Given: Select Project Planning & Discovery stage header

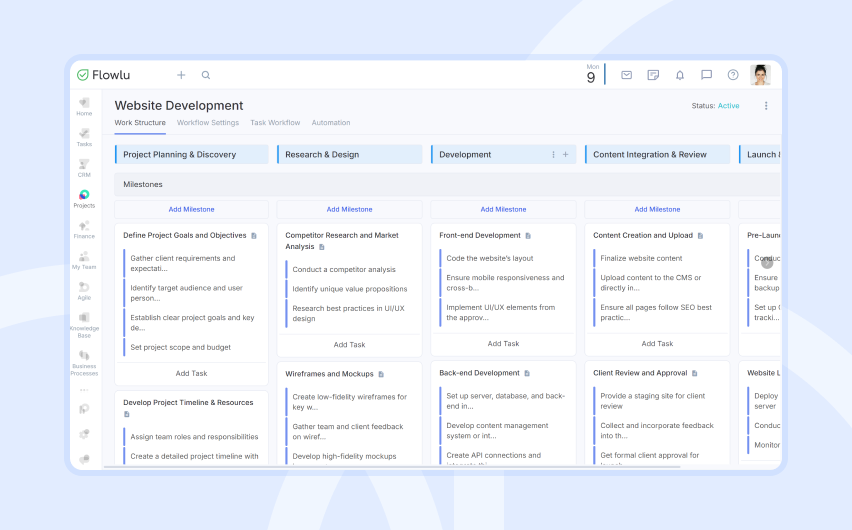Looking at the screenshot, I should click(x=192, y=154).
